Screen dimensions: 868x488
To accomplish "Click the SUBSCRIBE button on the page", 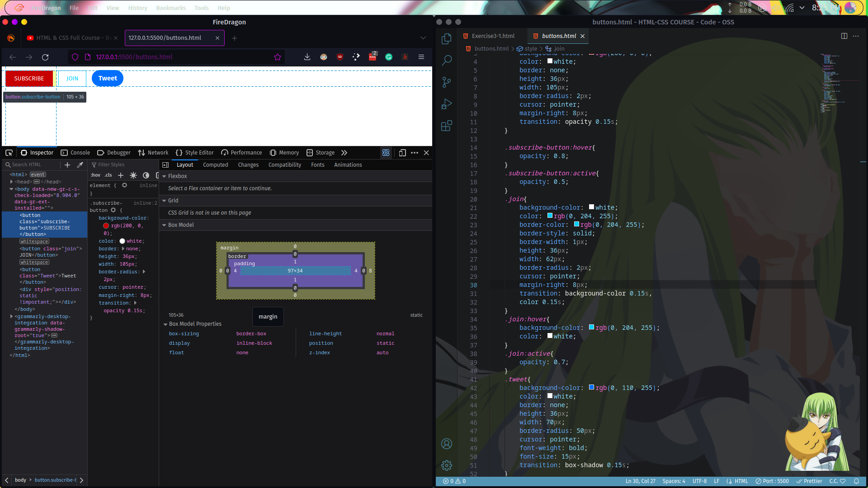I will tap(29, 78).
